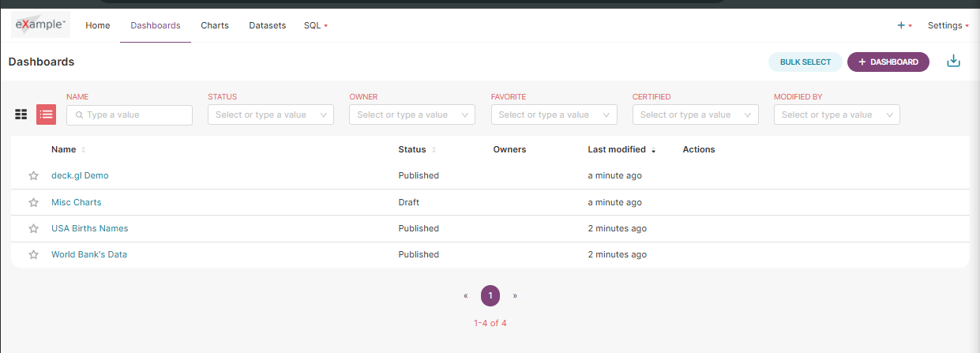
Task: Open the USA Births Names link
Action: point(90,228)
